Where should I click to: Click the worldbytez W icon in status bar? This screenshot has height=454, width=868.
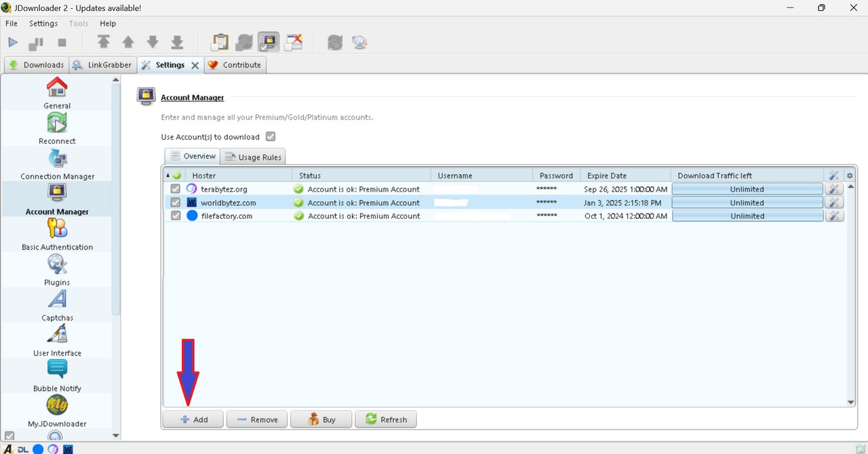click(x=68, y=449)
